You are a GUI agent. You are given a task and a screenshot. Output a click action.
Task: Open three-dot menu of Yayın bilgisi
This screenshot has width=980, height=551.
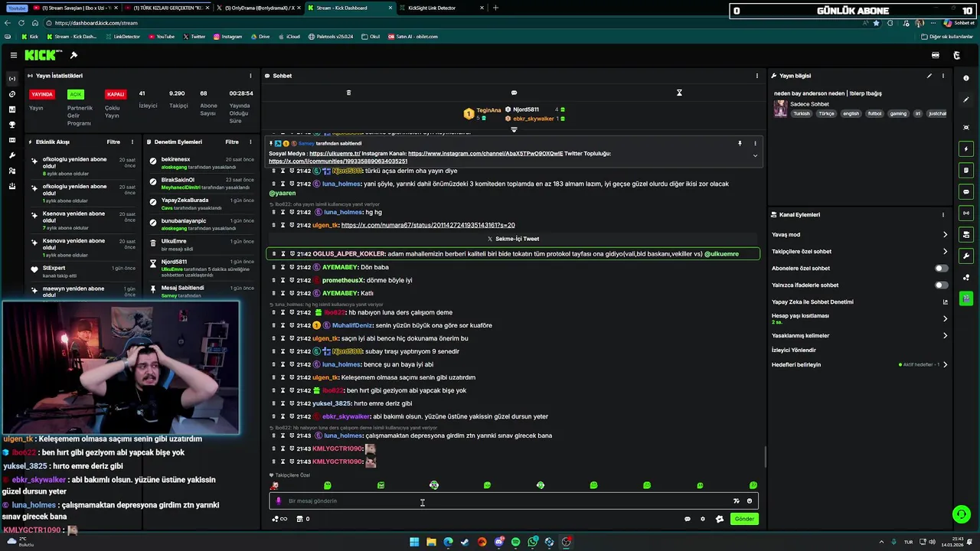[x=943, y=76]
